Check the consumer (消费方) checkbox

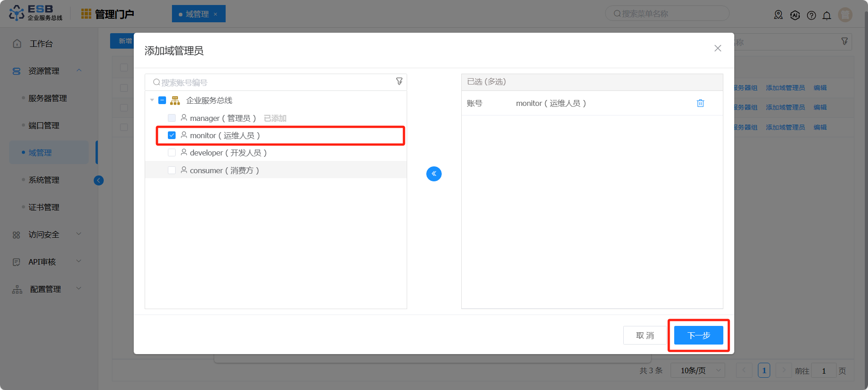(x=172, y=170)
